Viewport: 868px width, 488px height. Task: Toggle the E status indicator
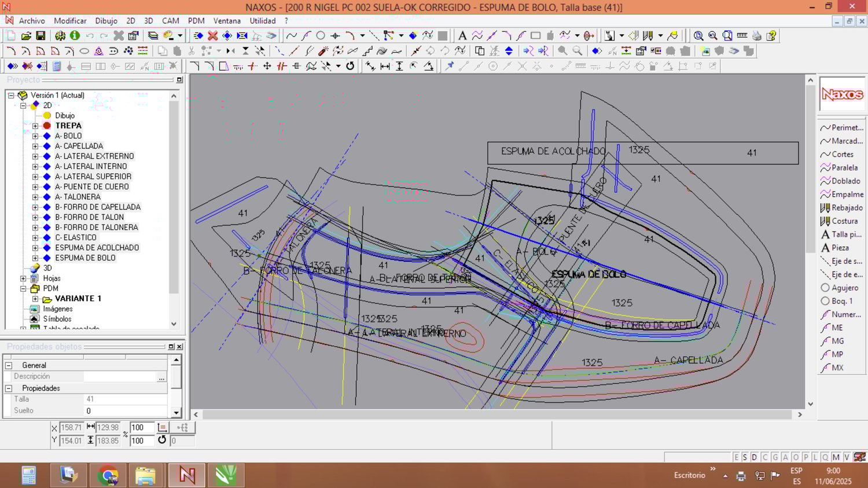pyautogui.click(x=736, y=457)
